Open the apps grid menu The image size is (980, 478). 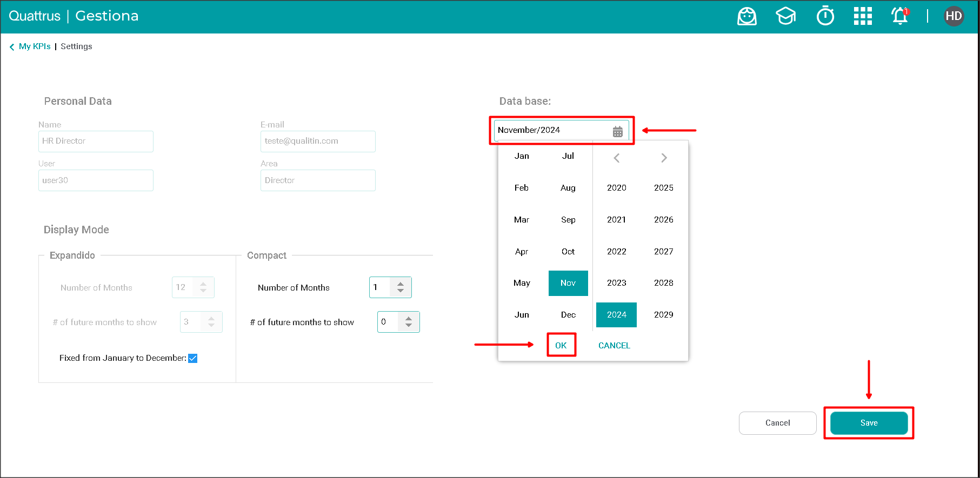pos(863,16)
